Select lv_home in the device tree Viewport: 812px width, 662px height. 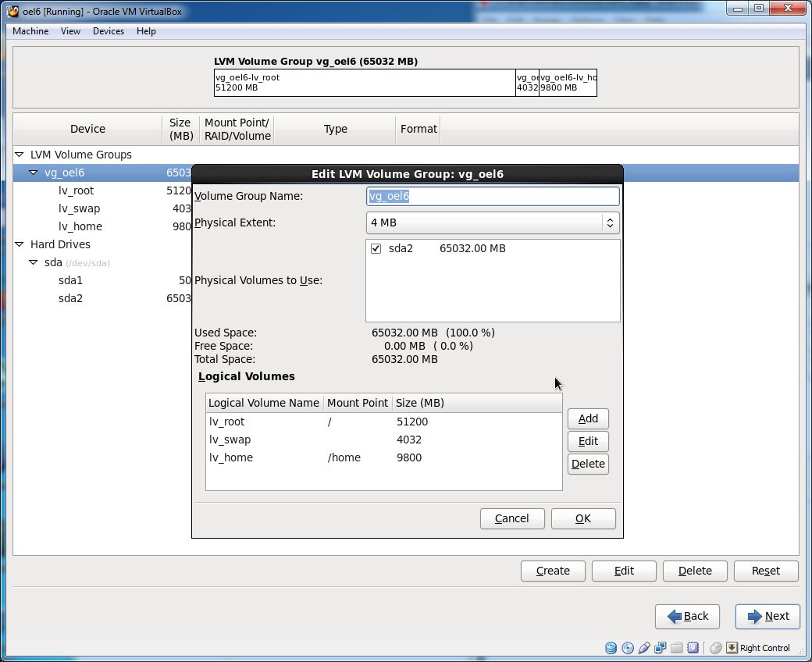point(80,226)
